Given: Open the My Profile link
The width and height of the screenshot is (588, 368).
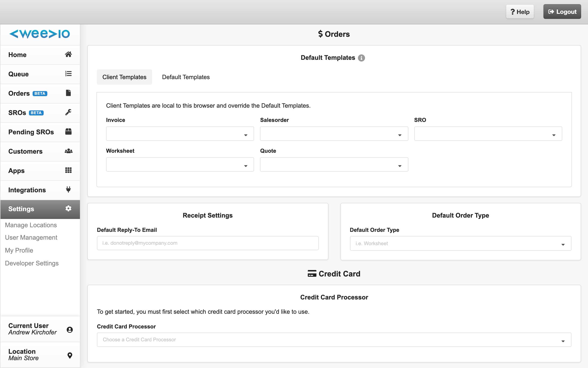Looking at the screenshot, I should tap(19, 250).
